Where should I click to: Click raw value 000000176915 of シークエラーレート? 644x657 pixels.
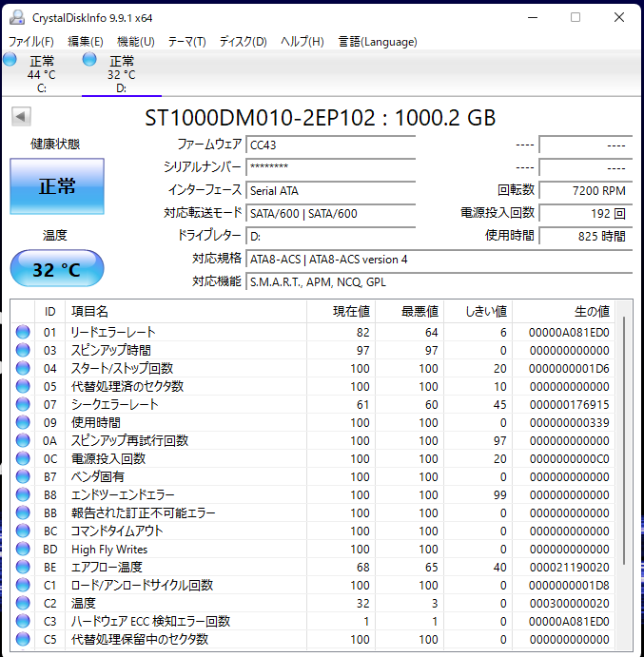pyautogui.click(x=569, y=404)
